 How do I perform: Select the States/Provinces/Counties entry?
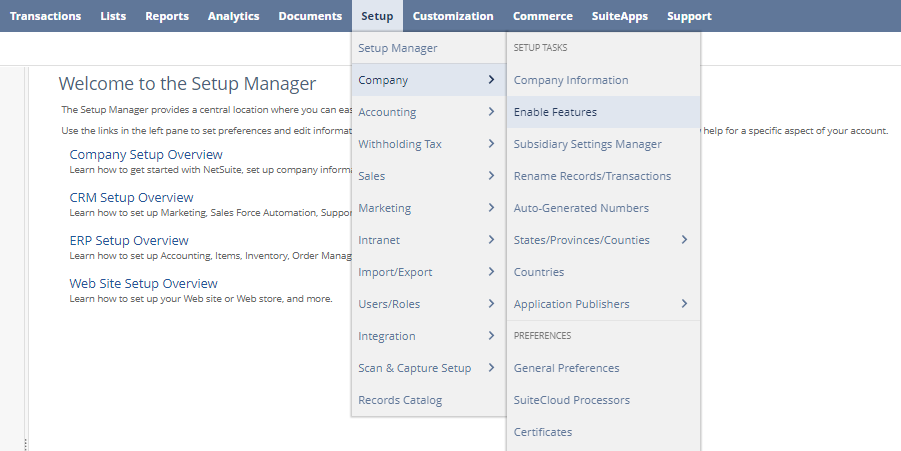(603, 240)
